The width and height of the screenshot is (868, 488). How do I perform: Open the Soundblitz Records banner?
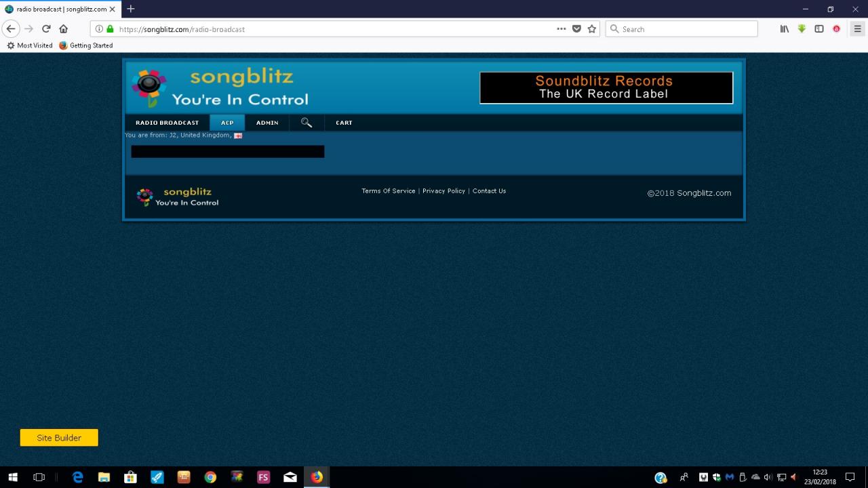pos(606,87)
